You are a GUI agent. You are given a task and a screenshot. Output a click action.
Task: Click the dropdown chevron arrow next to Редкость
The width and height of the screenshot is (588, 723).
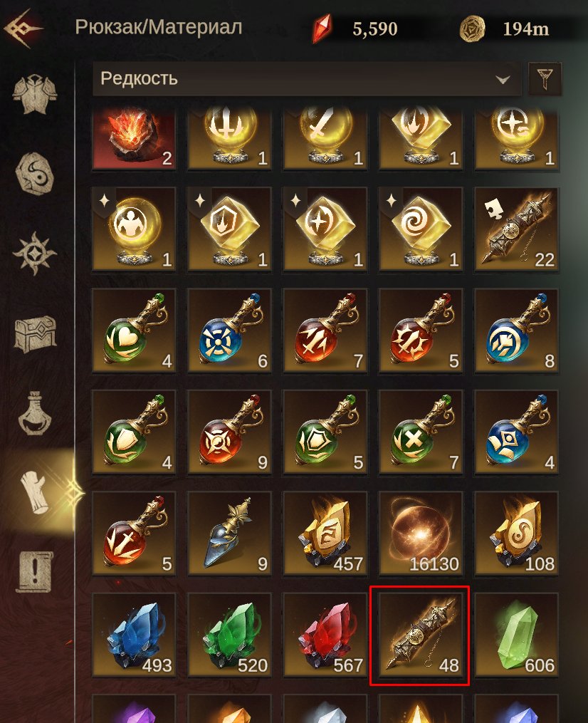503,79
